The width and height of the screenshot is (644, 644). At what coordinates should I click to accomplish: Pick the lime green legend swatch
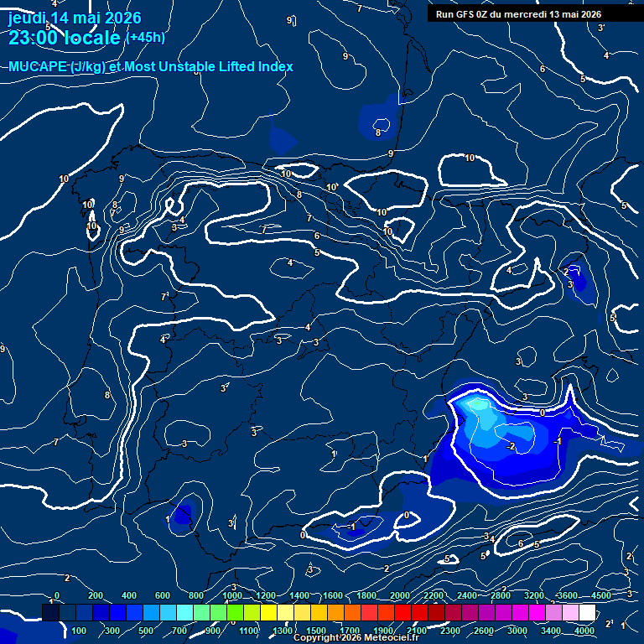point(236,612)
